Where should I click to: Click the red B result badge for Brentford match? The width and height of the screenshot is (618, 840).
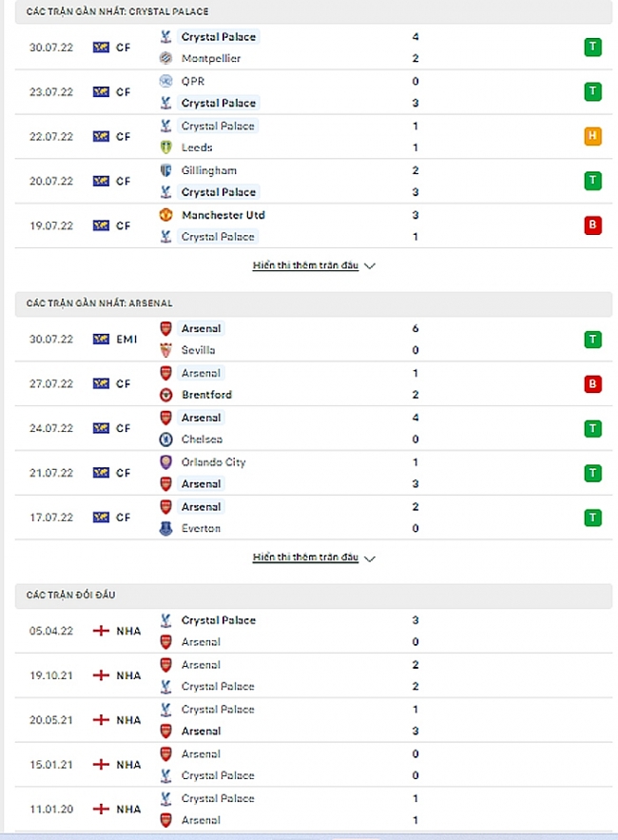[592, 383]
